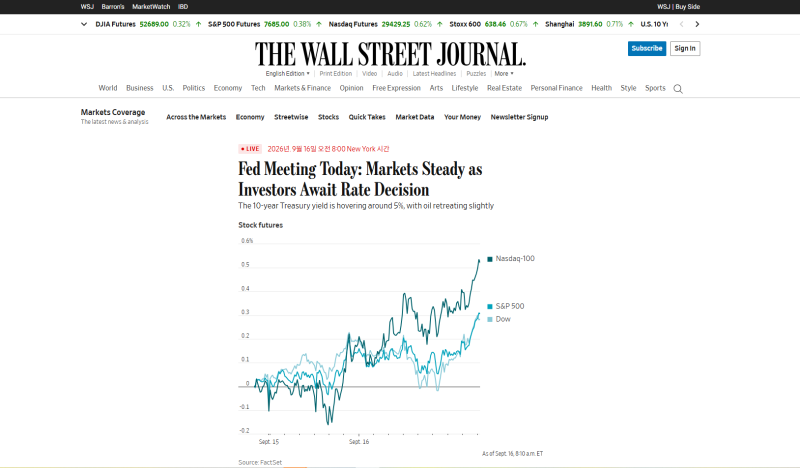Viewport: 800px width, 468px height.
Task: Open Print Edition link
Action: 336,73
